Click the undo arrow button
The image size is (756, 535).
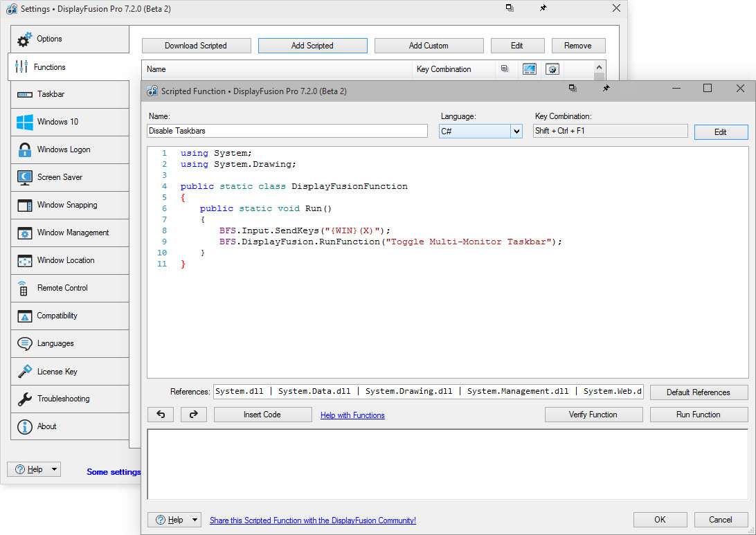(161, 415)
